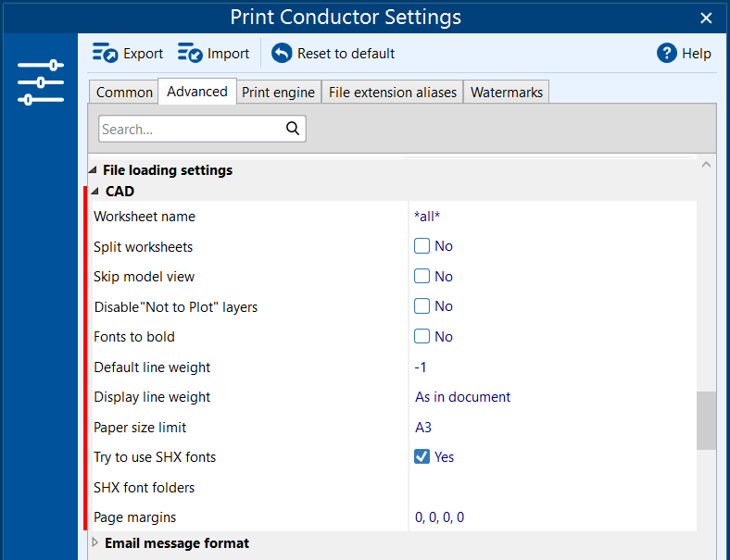730x560 pixels.
Task: Collapse the CAD group
Action: [95, 192]
